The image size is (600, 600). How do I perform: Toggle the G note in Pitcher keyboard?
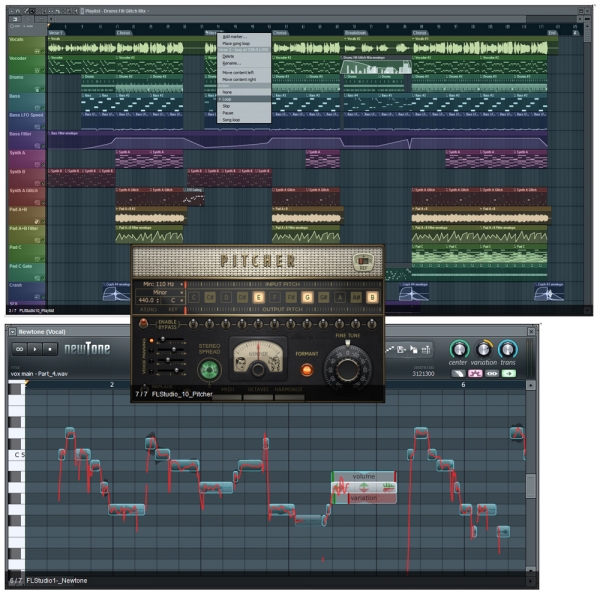click(307, 298)
